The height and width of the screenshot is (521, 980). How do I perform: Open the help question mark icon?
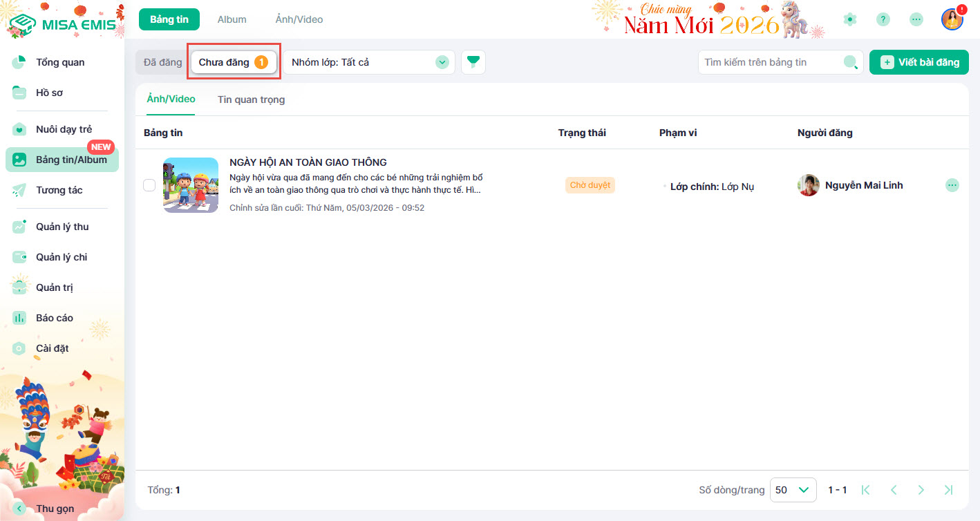point(883,19)
